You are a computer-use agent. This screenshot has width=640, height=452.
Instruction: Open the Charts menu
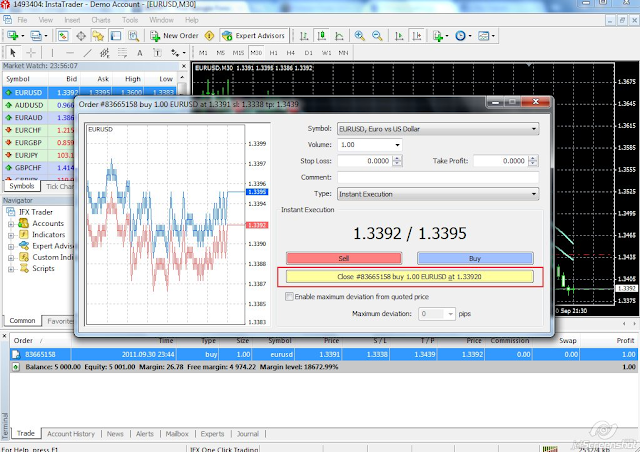pos(101,20)
